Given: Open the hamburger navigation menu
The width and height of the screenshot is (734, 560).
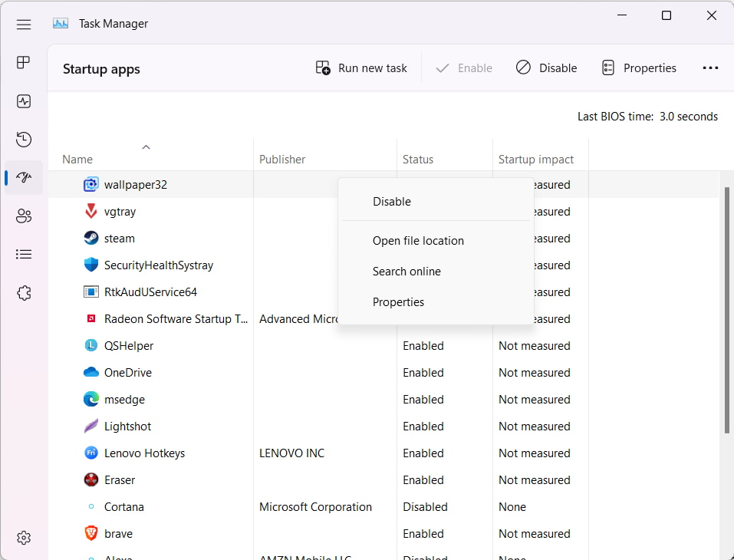Looking at the screenshot, I should [x=24, y=25].
